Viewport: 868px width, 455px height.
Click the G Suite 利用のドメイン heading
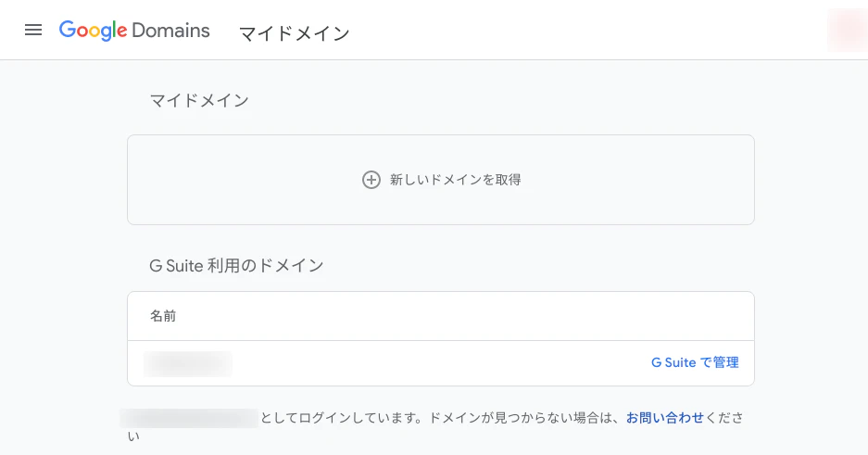click(236, 266)
